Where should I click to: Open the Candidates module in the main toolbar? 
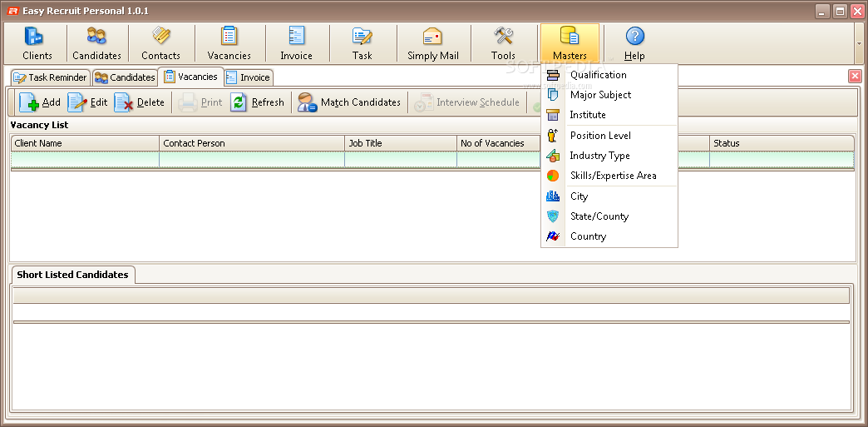pyautogui.click(x=97, y=44)
